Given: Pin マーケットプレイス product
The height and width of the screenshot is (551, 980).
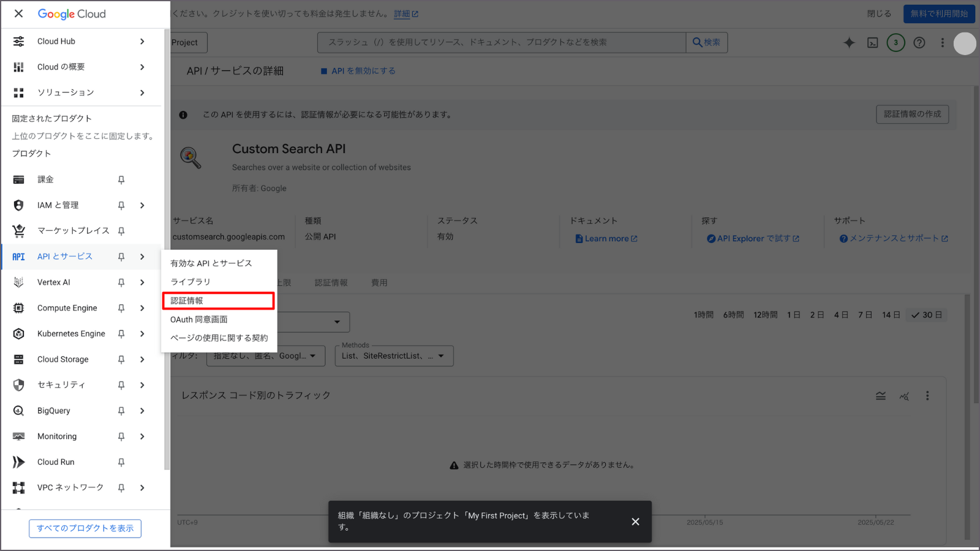Looking at the screenshot, I should click(121, 231).
